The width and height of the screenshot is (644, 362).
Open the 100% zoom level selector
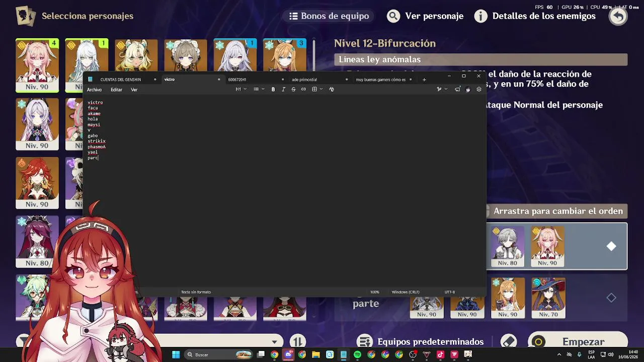375,292
